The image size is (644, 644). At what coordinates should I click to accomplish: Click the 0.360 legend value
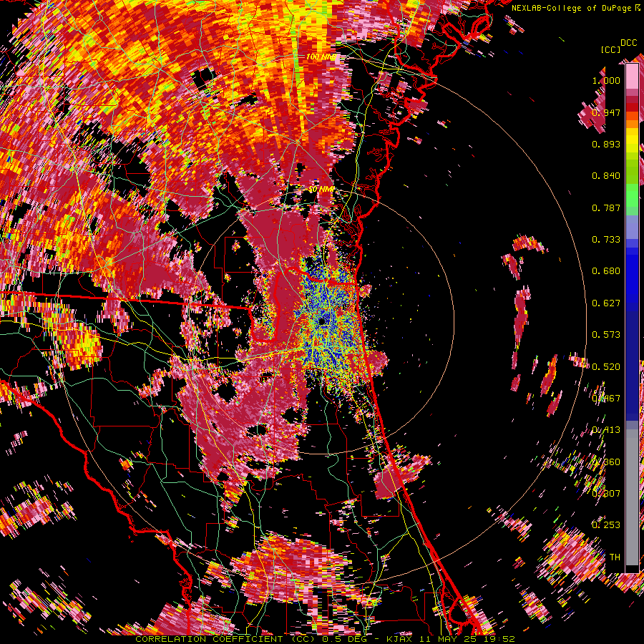click(x=606, y=462)
